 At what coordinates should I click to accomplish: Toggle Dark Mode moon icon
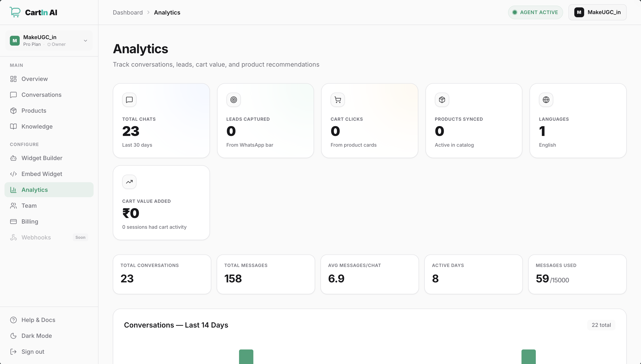coord(13,336)
